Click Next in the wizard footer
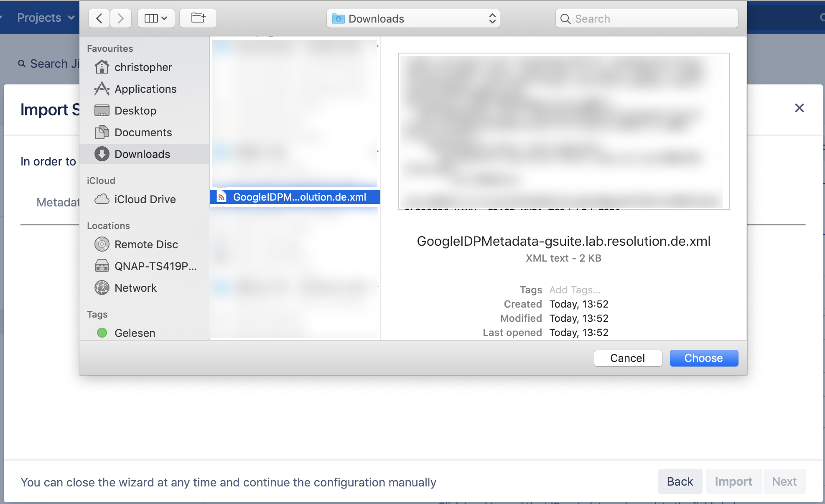Image resolution: width=825 pixels, height=504 pixels. pos(784,481)
